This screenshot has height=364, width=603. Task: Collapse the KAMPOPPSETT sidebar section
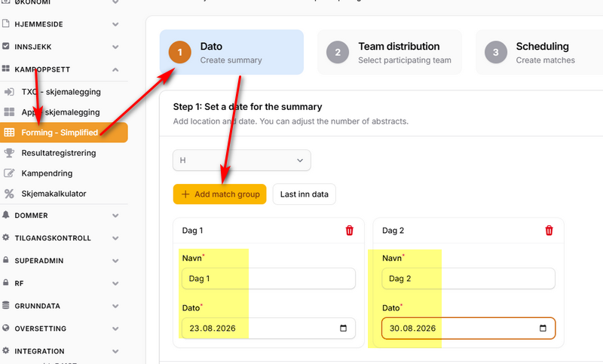(115, 69)
